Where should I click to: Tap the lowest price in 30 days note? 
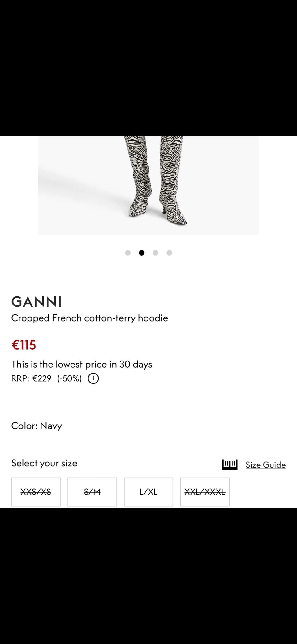coord(82,364)
